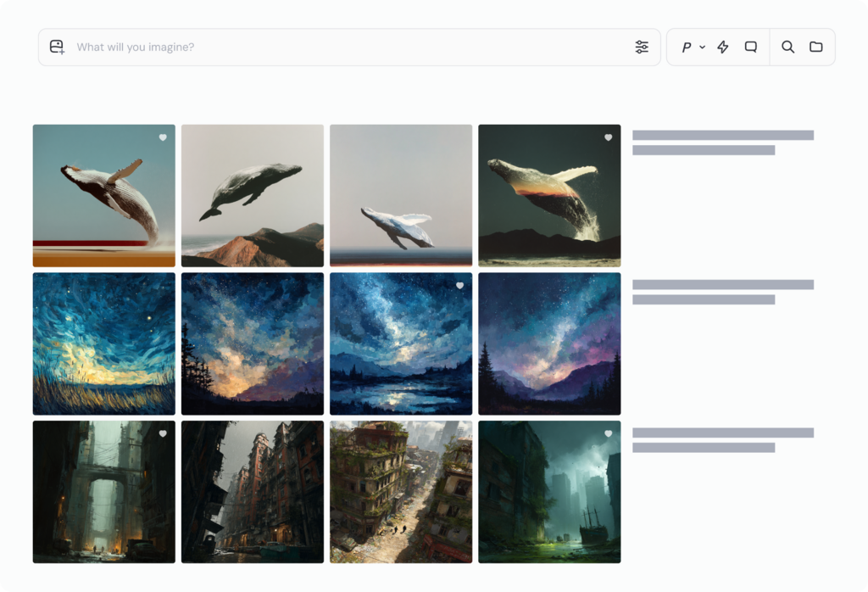Image resolution: width=868 pixels, height=592 pixels.
Task: Select the golden field starry night thumbnail
Action: (x=103, y=343)
